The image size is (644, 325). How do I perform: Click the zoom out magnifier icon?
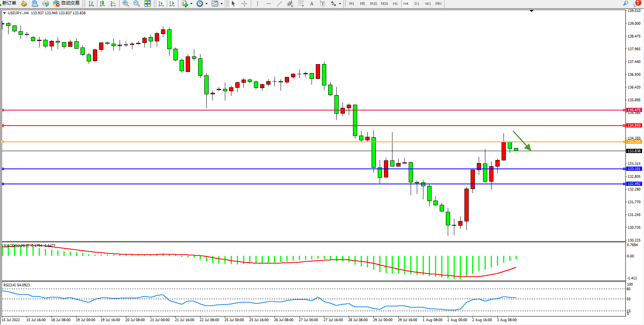pyautogui.click(x=136, y=3)
